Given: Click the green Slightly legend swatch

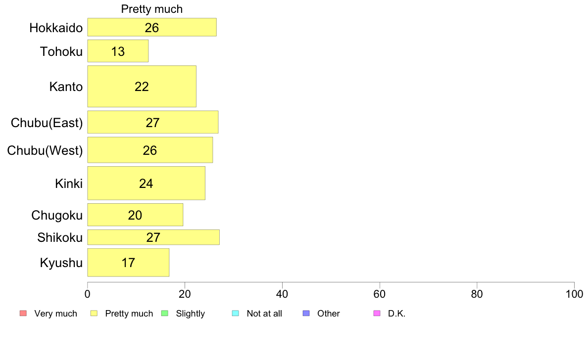Looking at the screenshot, I should [x=165, y=314].
